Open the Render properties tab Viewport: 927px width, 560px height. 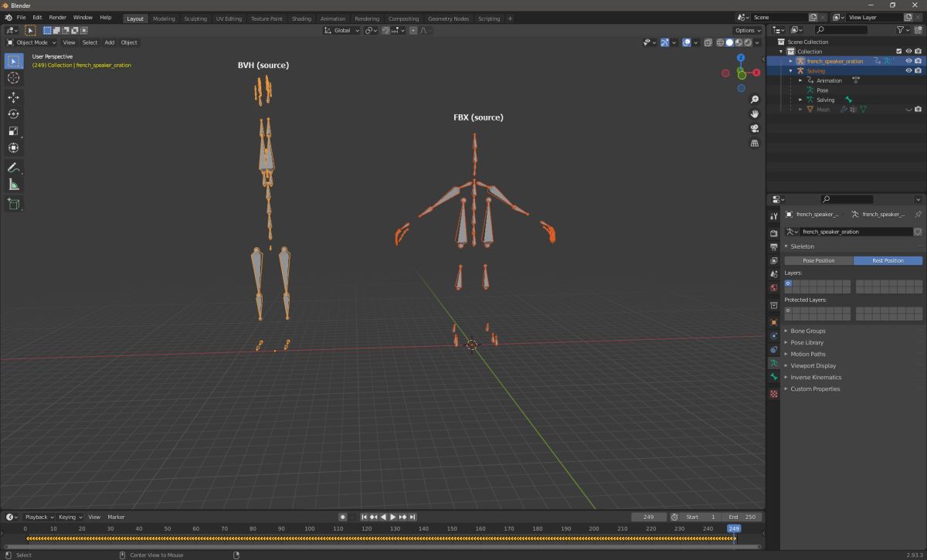coord(773,233)
